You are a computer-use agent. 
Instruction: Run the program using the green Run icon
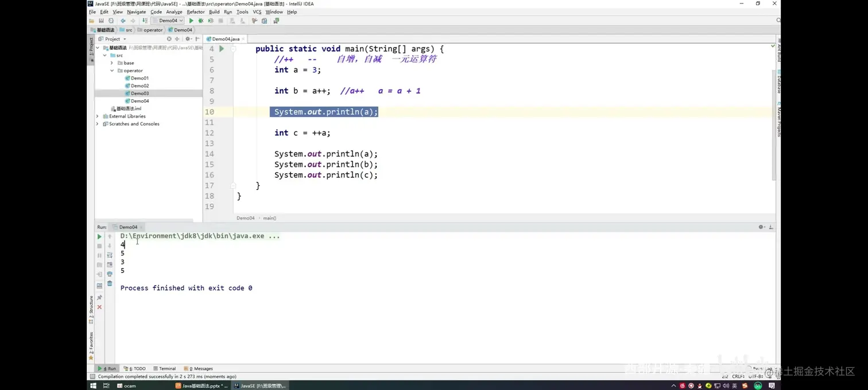click(191, 20)
